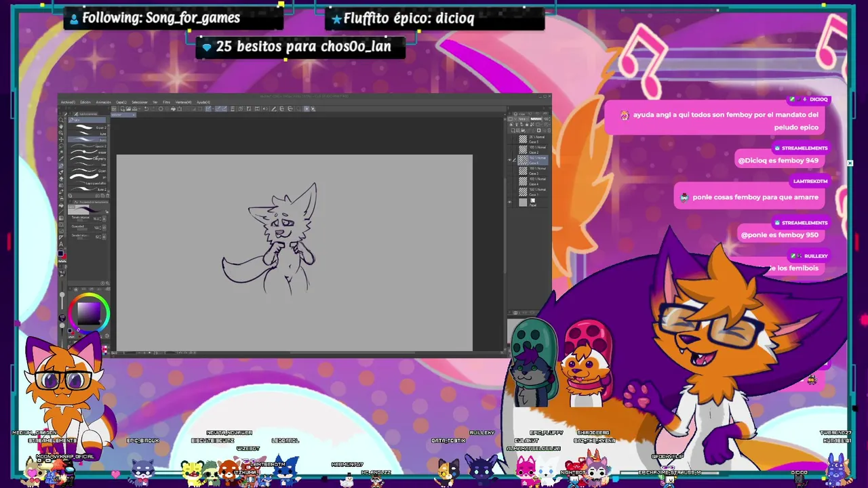Toggle Set as Reference Layer icon
The image size is (868, 488).
click(516, 124)
